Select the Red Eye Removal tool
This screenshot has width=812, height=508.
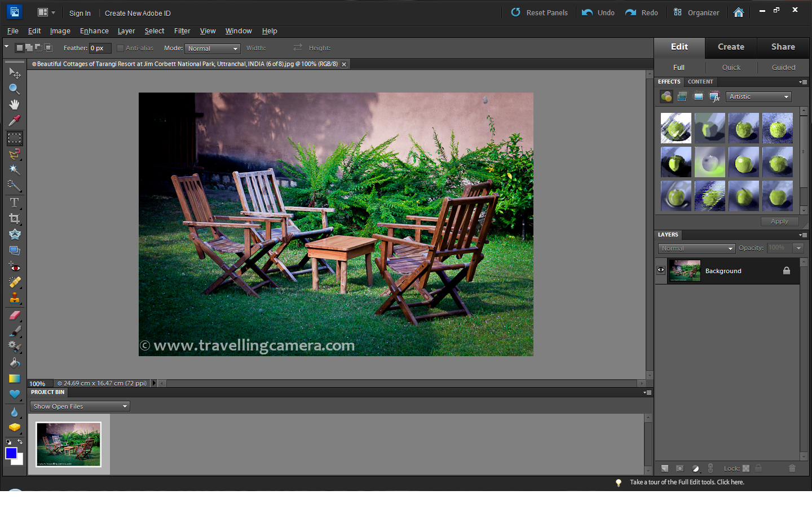coord(15,267)
